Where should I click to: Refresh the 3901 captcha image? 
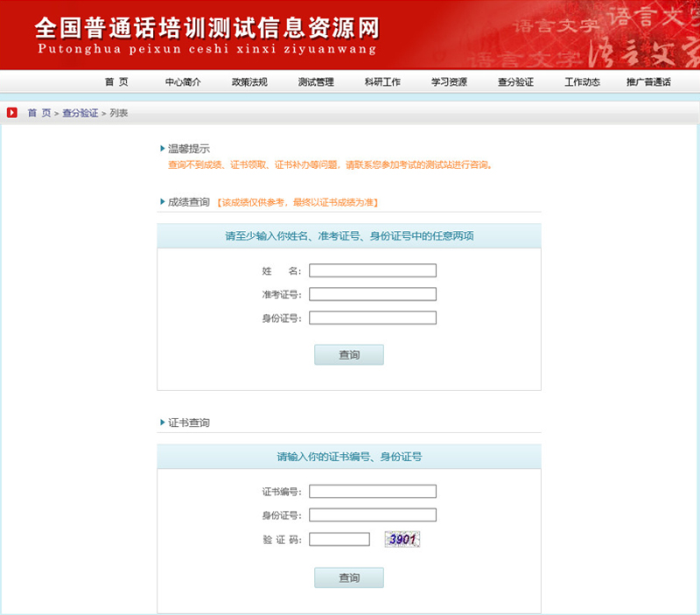(402, 539)
